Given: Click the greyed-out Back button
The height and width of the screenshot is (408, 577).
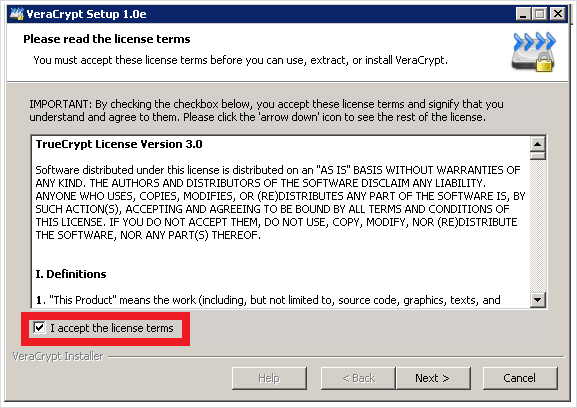Looking at the screenshot, I should point(358,378).
